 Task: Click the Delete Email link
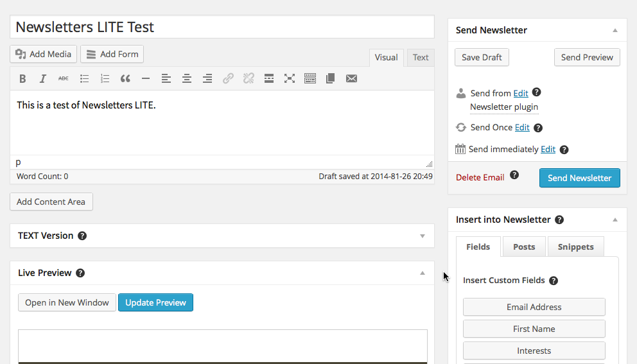[x=480, y=178]
